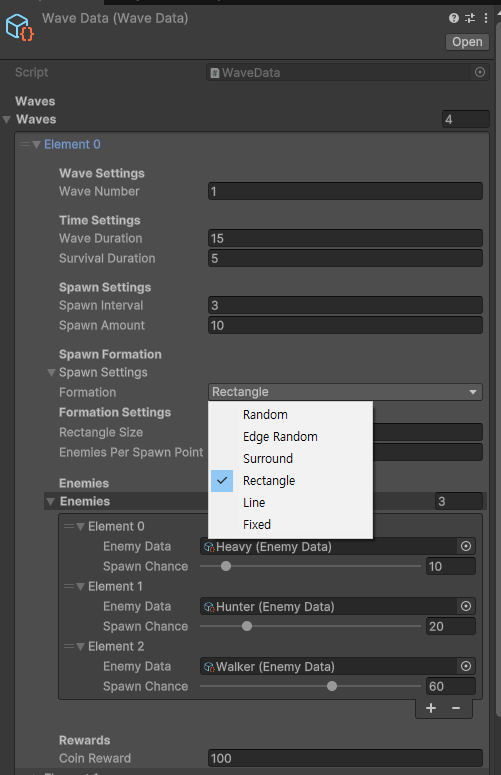Click the Enemies Element 1 reorder handle
This screenshot has width=501, height=775.
coord(69,586)
